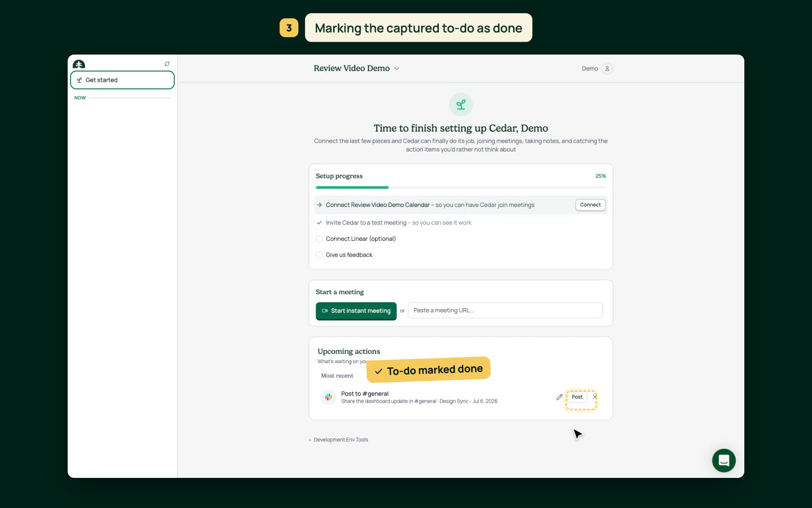Click the Paste a meeting URL field
The width and height of the screenshot is (812, 508).
pos(505,310)
